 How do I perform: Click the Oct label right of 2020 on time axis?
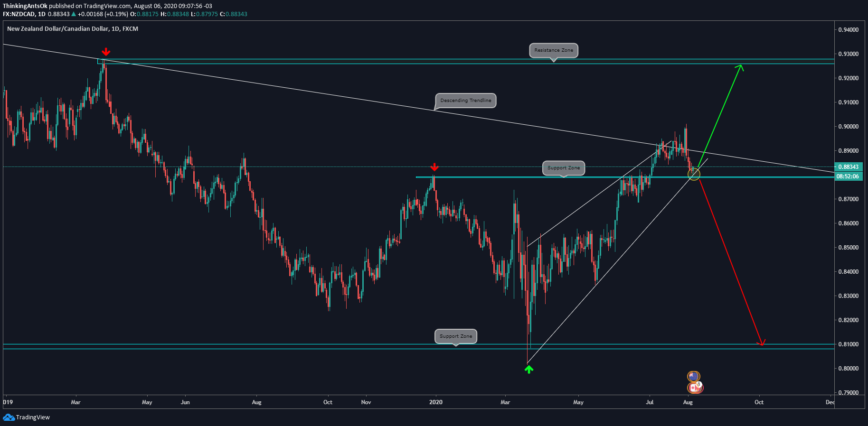pyautogui.click(x=759, y=402)
